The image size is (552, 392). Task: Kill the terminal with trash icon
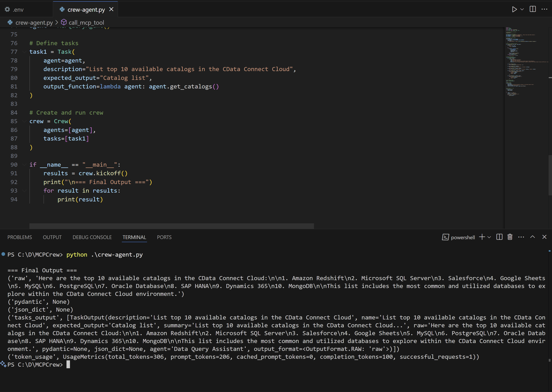(x=510, y=237)
